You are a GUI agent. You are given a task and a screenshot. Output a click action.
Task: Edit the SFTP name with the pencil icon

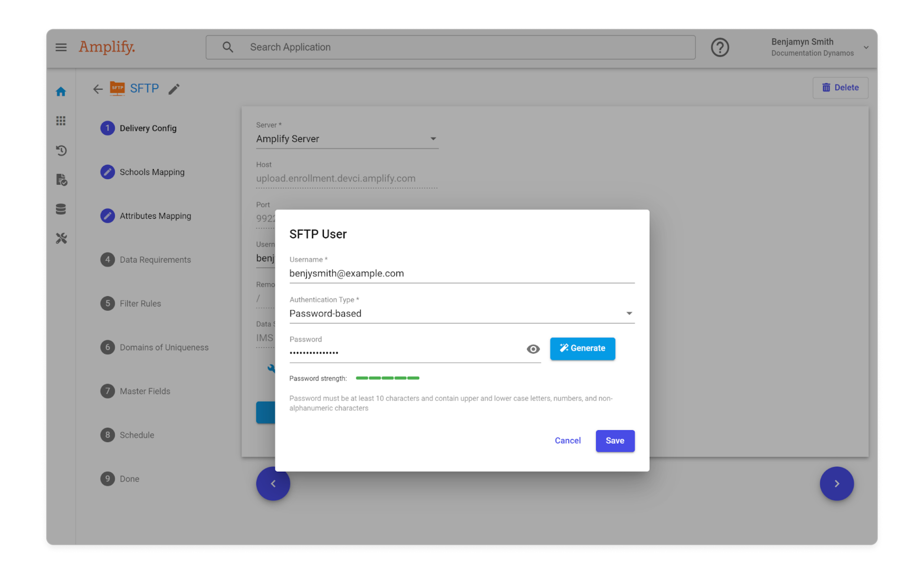pos(174,89)
